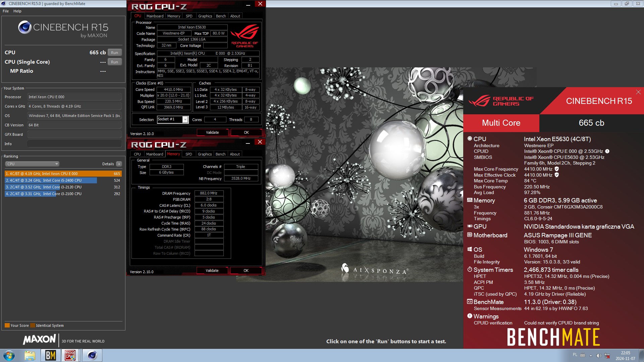
Task: Click the Memory section icon
Action: [470, 200]
